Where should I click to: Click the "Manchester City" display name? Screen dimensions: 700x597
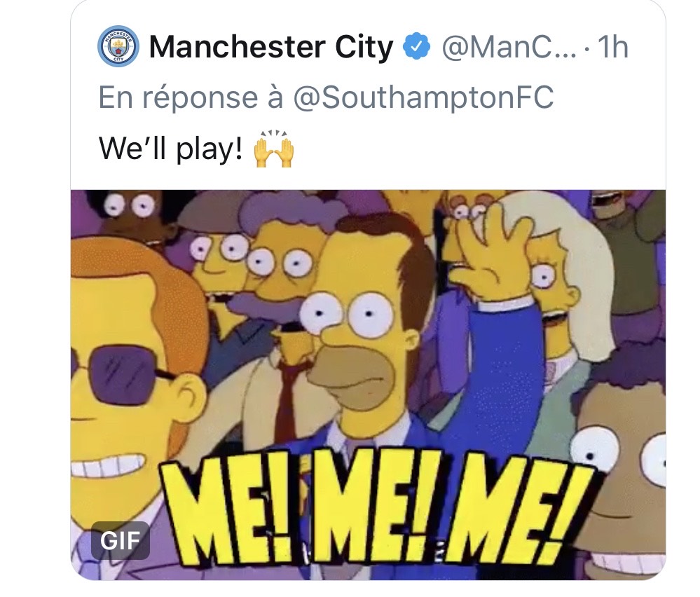tap(270, 48)
